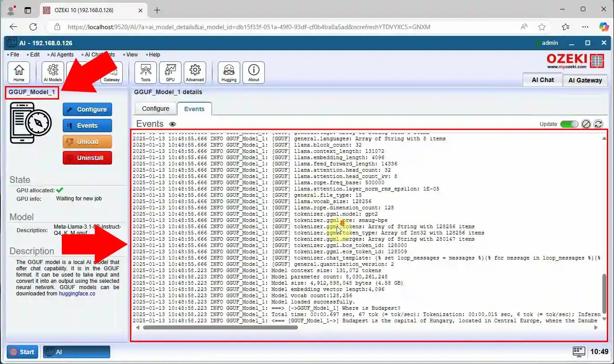Open the huggingface.co link
Screen dimensions: 614x364
(77, 294)
